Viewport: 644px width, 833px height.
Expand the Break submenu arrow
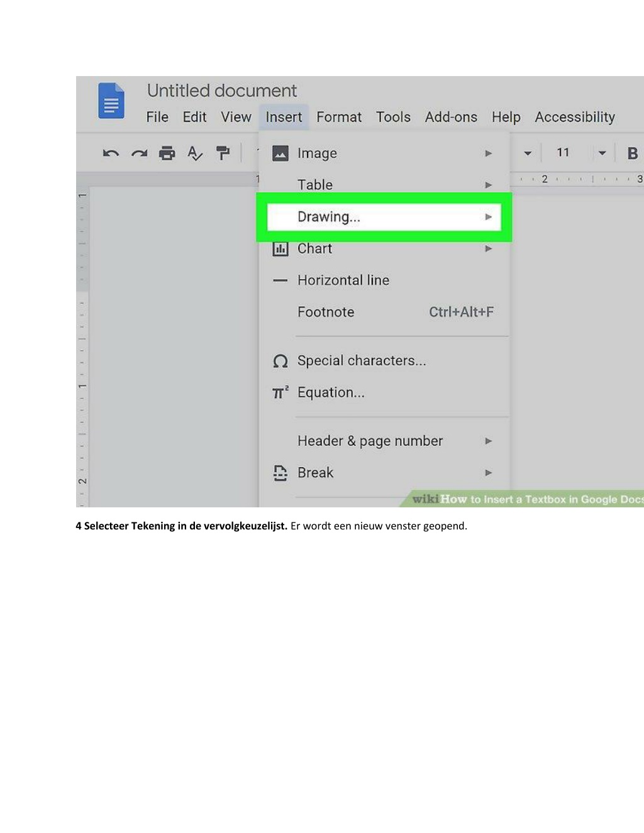pyautogui.click(x=489, y=473)
